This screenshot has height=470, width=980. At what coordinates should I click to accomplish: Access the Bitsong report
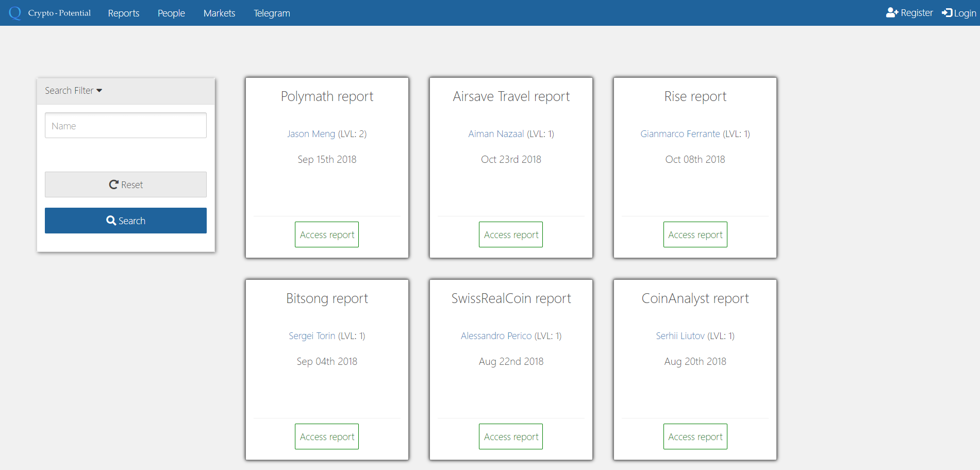pos(327,437)
